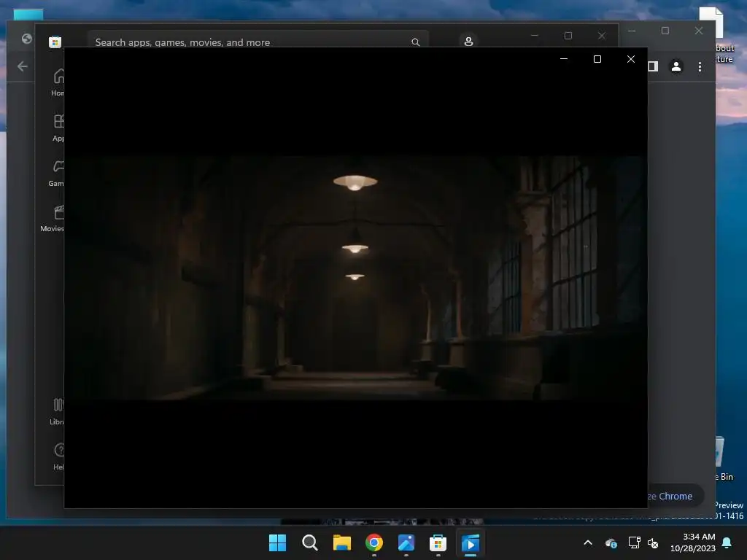The width and height of the screenshot is (747, 560).
Task: Select the Recycle Bin desktop icon
Action: [723, 458]
